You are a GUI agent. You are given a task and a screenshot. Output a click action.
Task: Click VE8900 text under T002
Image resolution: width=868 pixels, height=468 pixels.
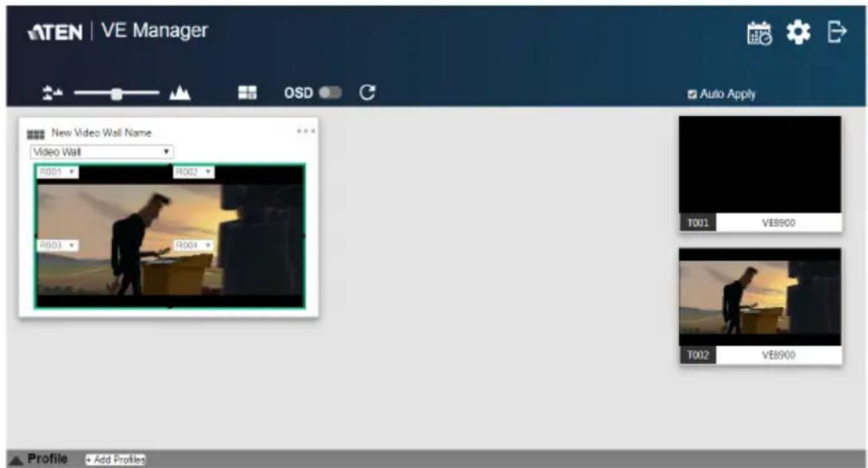point(778,355)
